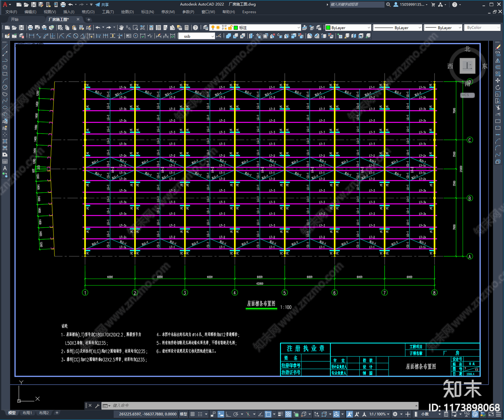Image resolution: width=504 pixels, height=420 pixels.
Task: Open the command line customize wrench icon
Action: (x=97, y=406)
